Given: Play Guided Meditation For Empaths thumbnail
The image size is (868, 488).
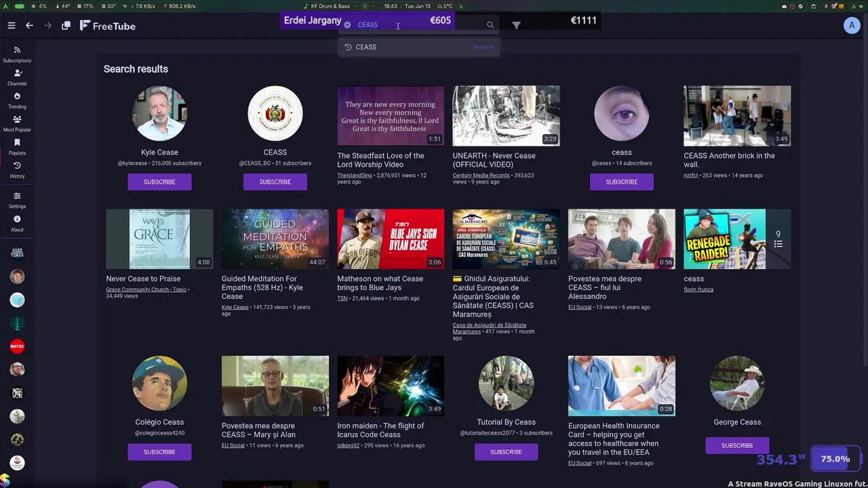Looking at the screenshot, I should click(275, 239).
